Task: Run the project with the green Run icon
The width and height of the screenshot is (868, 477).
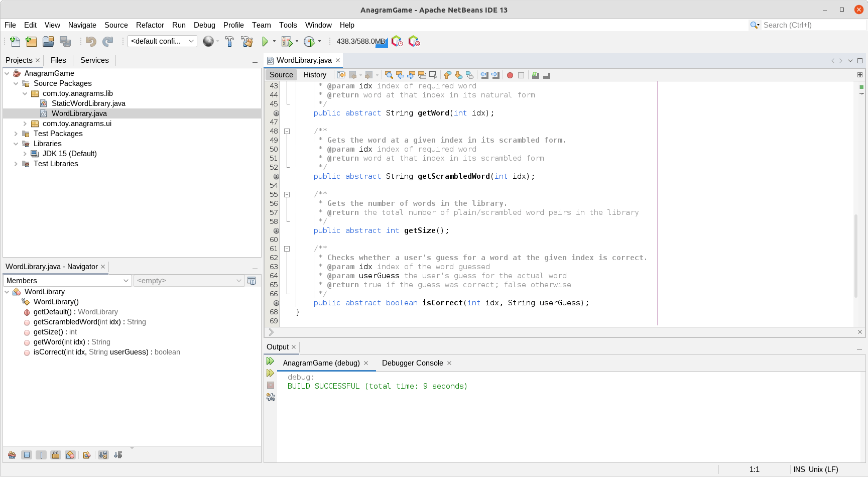Action: click(265, 41)
